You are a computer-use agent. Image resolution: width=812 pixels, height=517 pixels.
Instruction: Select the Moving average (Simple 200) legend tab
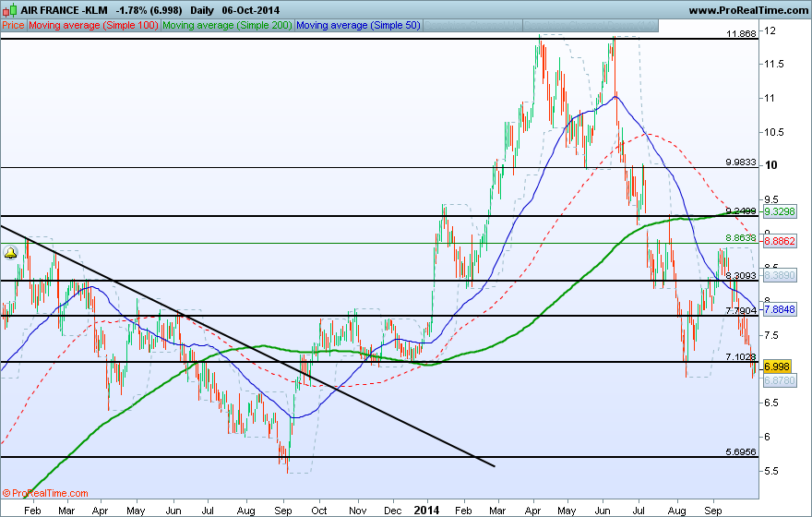[227, 25]
